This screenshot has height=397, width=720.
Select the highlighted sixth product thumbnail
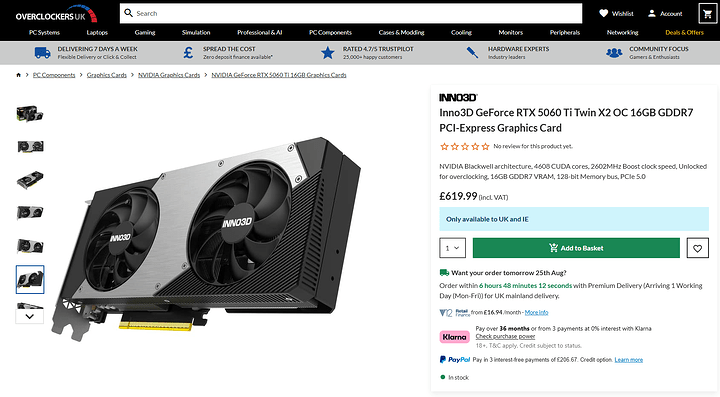(x=30, y=279)
